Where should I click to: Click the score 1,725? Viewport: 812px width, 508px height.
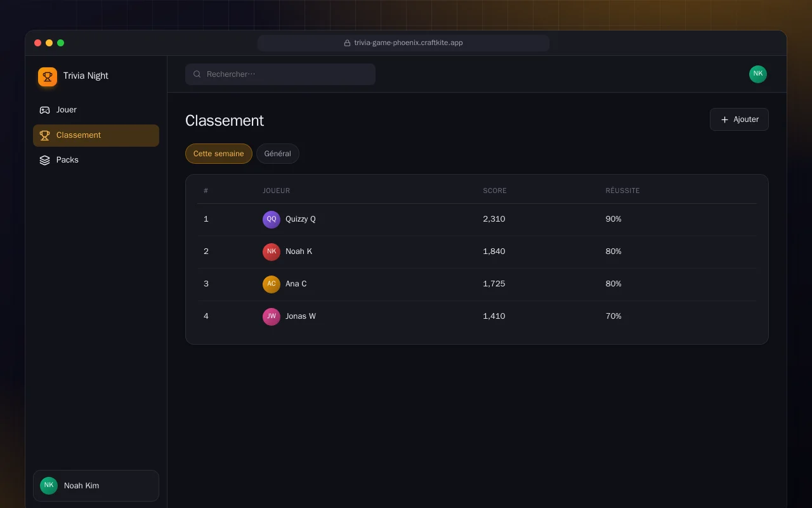494,284
